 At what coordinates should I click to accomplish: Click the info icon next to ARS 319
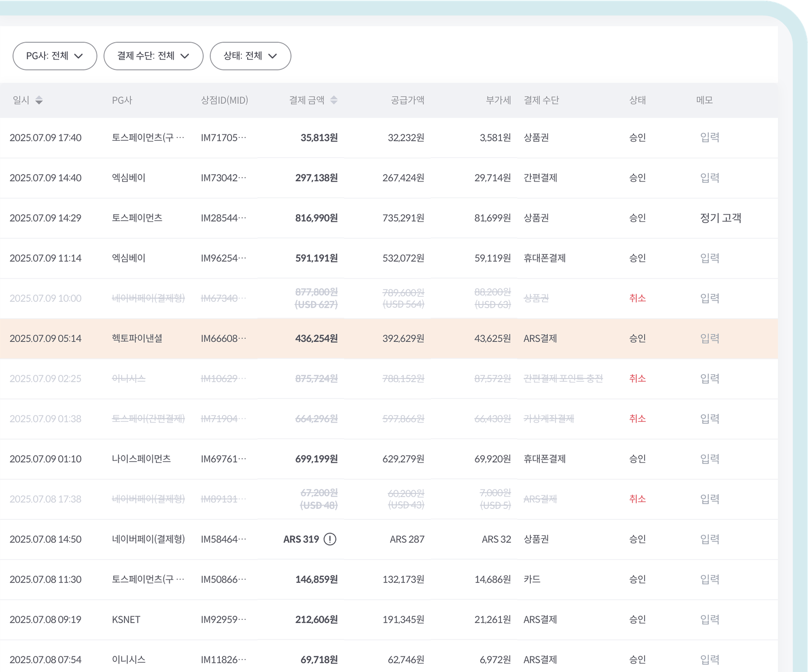pos(330,539)
